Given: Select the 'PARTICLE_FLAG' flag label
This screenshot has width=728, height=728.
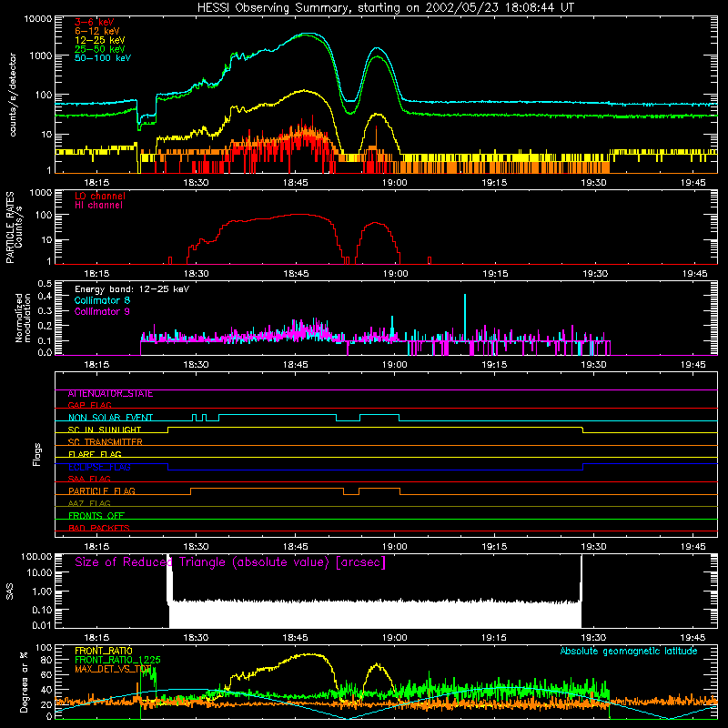Looking at the screenshot, I should [102, 491].
